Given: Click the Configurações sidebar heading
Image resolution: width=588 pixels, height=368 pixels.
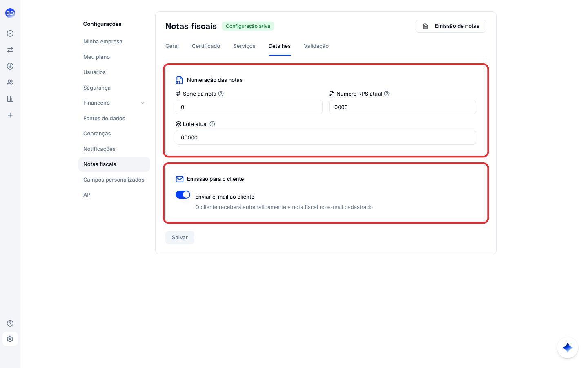Looking at the screenshot, I should (x=102, y=24).
